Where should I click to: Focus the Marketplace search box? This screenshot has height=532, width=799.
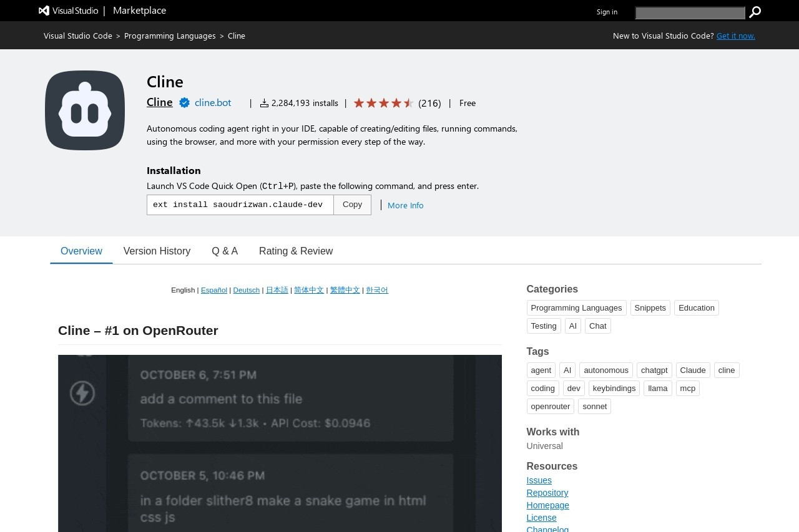[x=690, y=12]
